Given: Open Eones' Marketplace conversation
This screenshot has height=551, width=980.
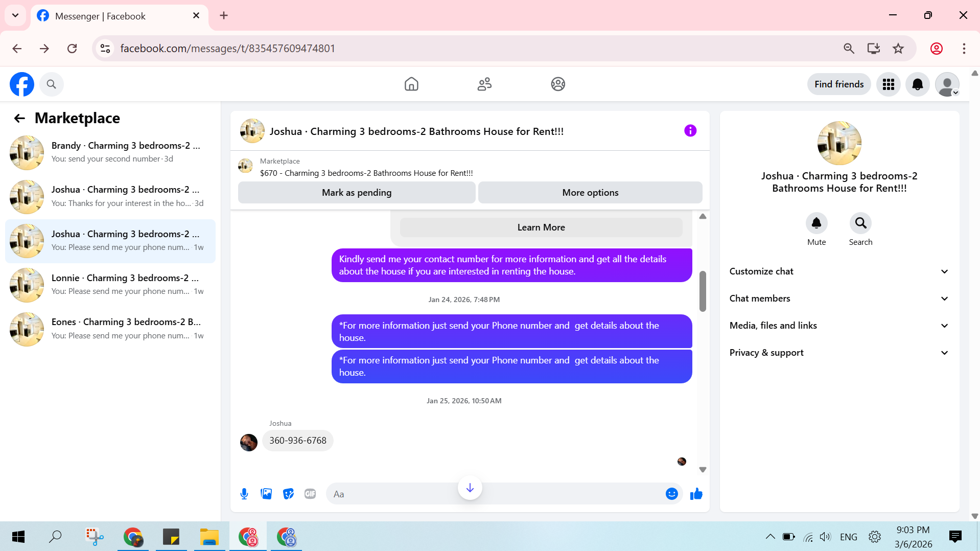Looking at the screenshot, I should pyautogui.click(x=110, y=329).
